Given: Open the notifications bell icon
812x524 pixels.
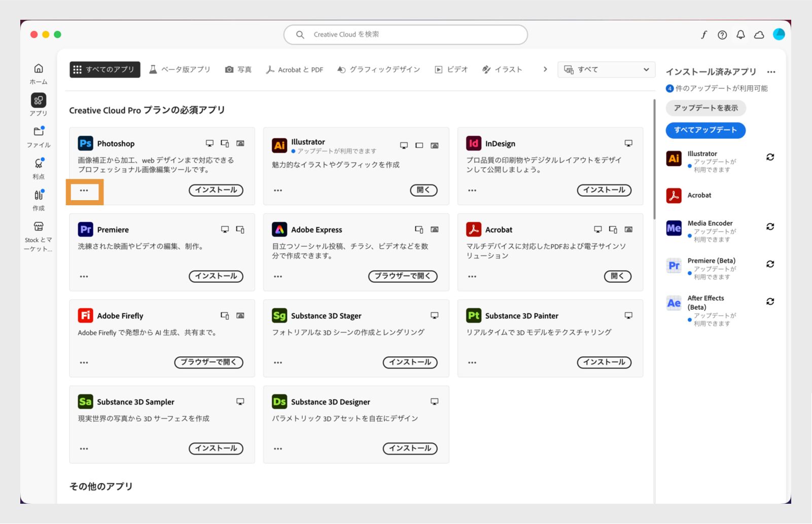Looking at the screenshot, I should (740, 34).
